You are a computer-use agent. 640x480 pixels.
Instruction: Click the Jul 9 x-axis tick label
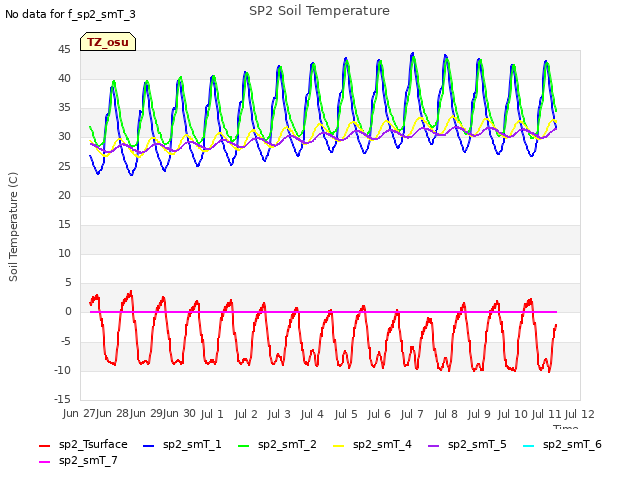479,414
